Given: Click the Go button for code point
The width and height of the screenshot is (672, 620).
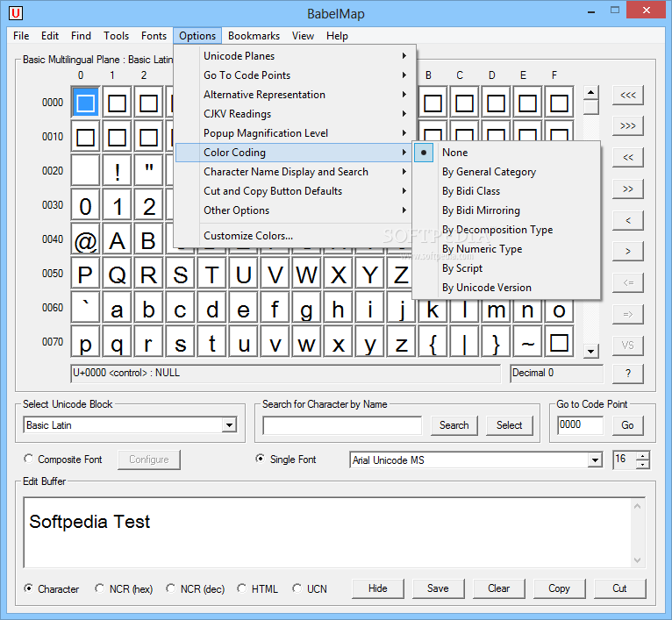Looking at the screenshot, I should point(627,425).
